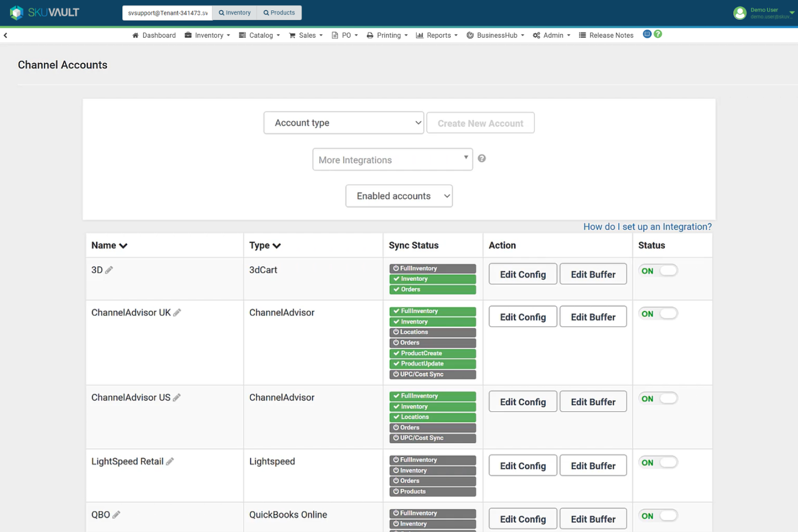This screenshot has width=798, height=532.
Task: Expand the More Integrations dropdown
Action: pos(392,159)
